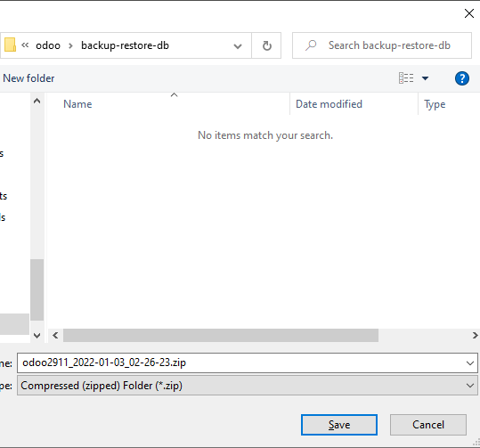The image size is (480, 448).
Task: Open Compressed (zipped) Folder type dropdown
Action: 248,386
